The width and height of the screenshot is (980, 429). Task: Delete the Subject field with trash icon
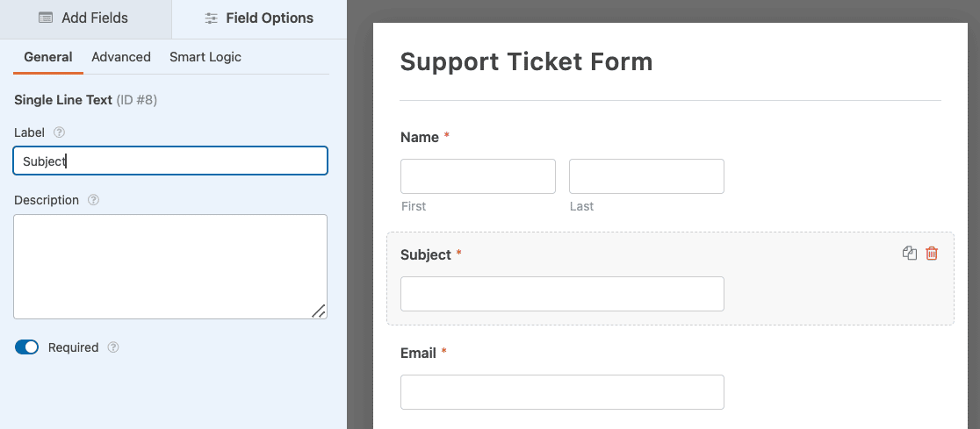(931, 253)
